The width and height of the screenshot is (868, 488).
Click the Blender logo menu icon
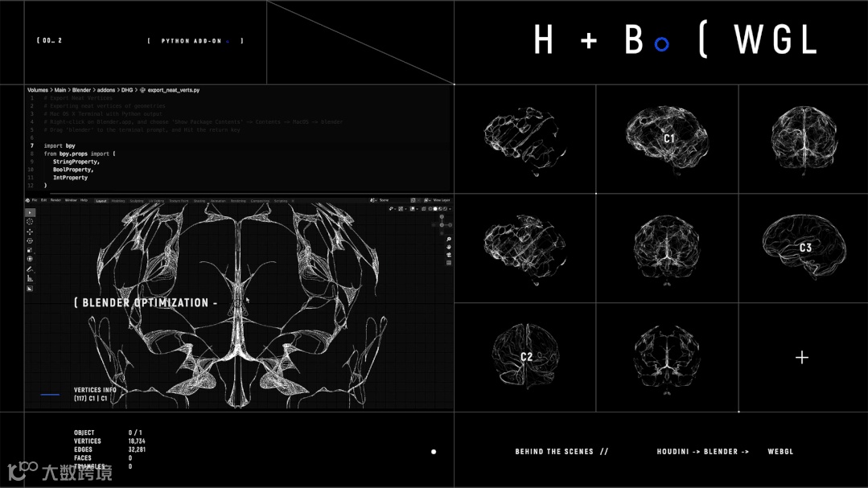pyautogui.click(x=27, y=200)
